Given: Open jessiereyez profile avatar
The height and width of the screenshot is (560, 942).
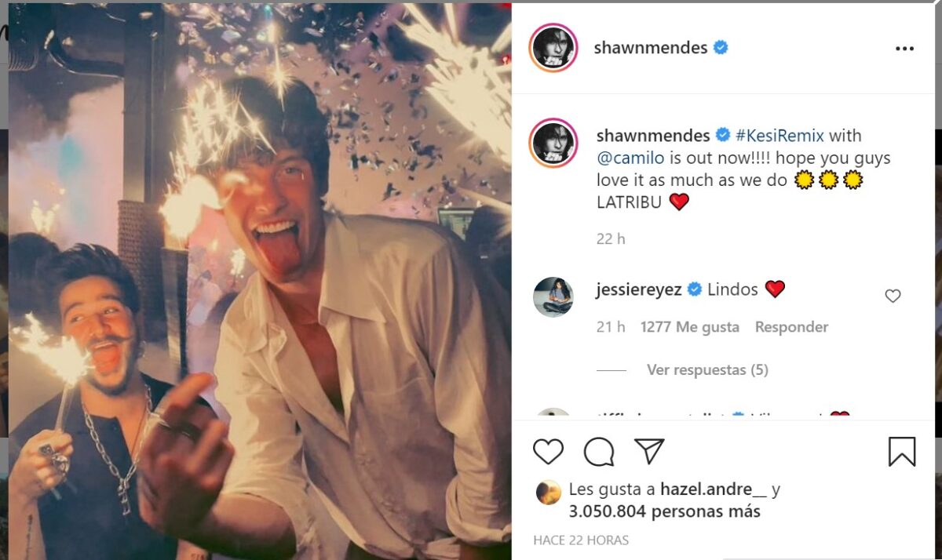Looking at the screenshot, I should click(553, 296).
